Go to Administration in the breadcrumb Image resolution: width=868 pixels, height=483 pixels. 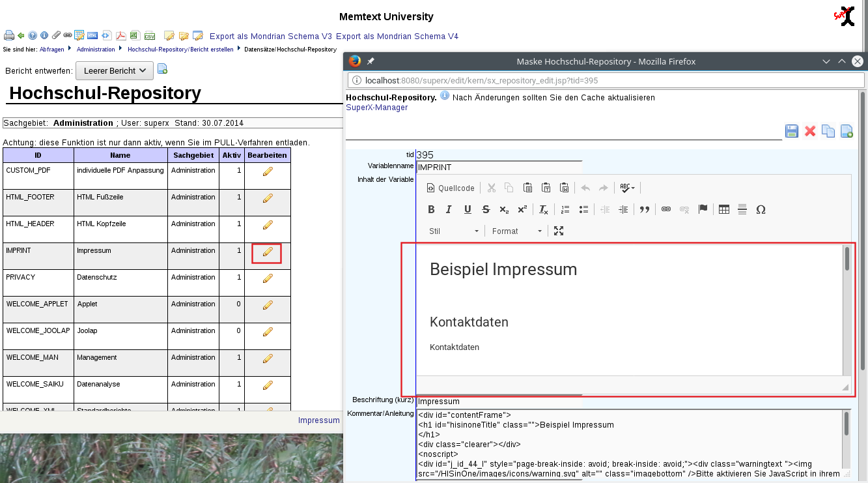pyautogui.click(x=96, y=50)
